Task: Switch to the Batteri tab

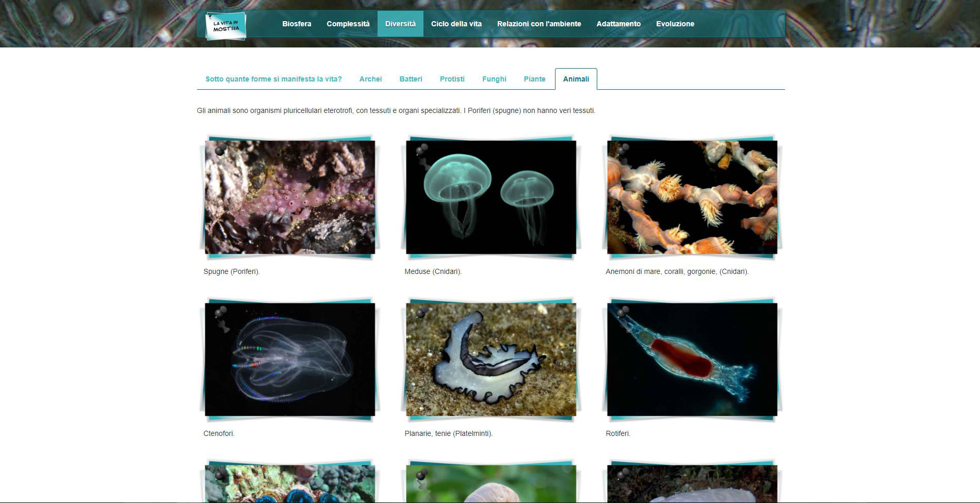Action: pos(411,79)
